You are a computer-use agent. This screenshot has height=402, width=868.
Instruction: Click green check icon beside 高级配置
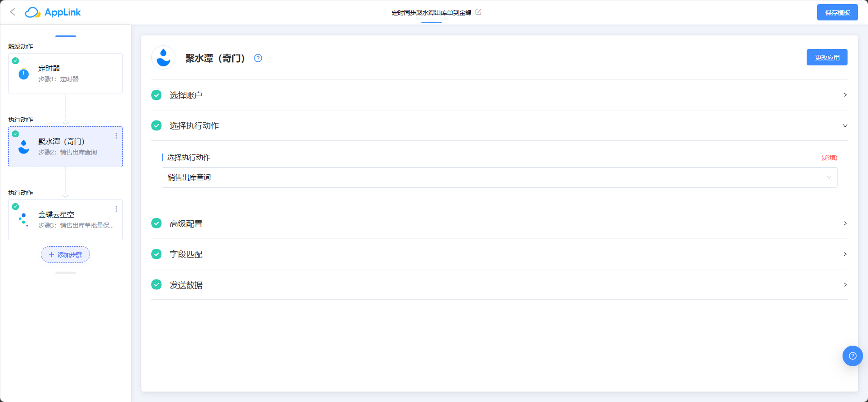coord(156,223)
